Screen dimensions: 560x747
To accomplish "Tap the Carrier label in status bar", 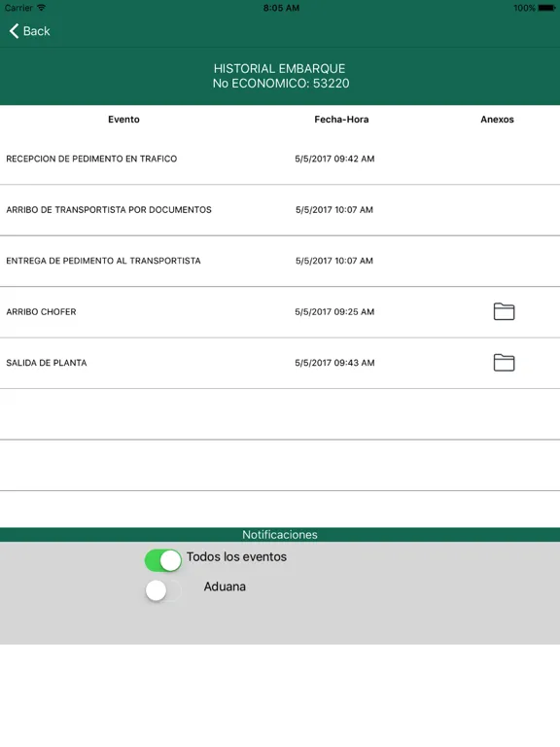I will [18, 8].
